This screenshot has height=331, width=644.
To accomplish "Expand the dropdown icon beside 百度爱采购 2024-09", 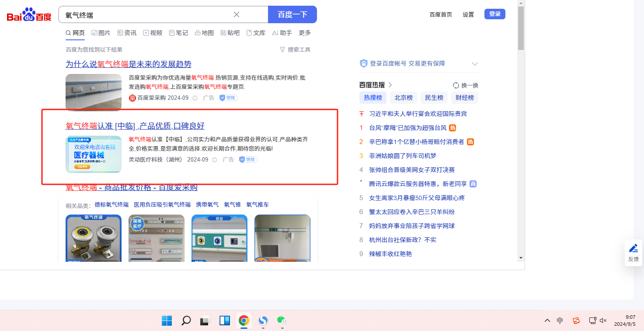I will point(195,98).
